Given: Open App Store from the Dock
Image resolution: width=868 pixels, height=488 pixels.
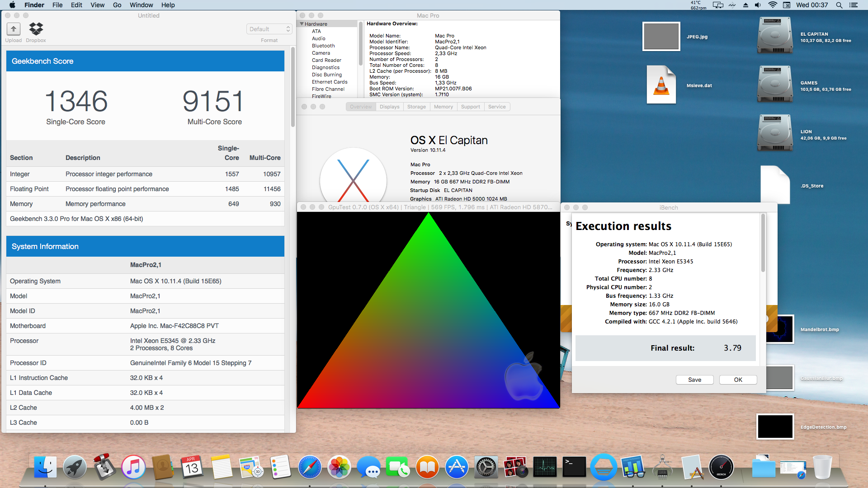Looking at the screenshot, I should click(457, 467).
